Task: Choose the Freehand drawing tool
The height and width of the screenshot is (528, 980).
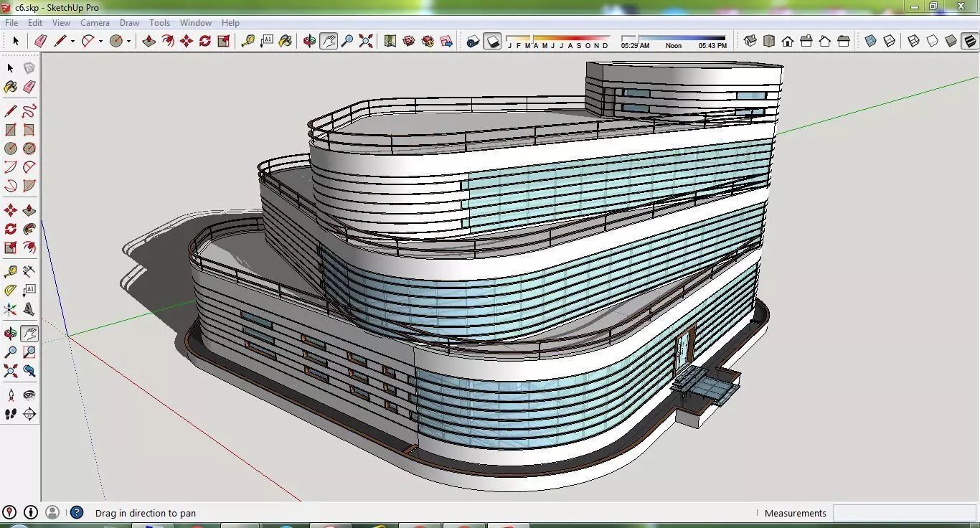Action: [x=29, y=110]
